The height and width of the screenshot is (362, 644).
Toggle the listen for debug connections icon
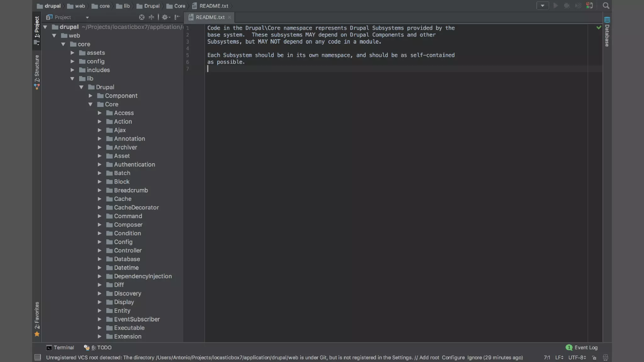point(589,6)
